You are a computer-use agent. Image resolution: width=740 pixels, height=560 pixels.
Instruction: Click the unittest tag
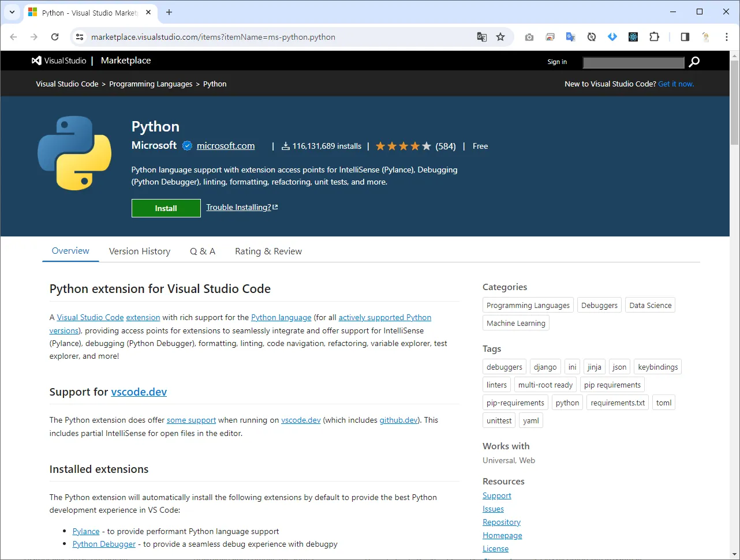click(499, 420)
